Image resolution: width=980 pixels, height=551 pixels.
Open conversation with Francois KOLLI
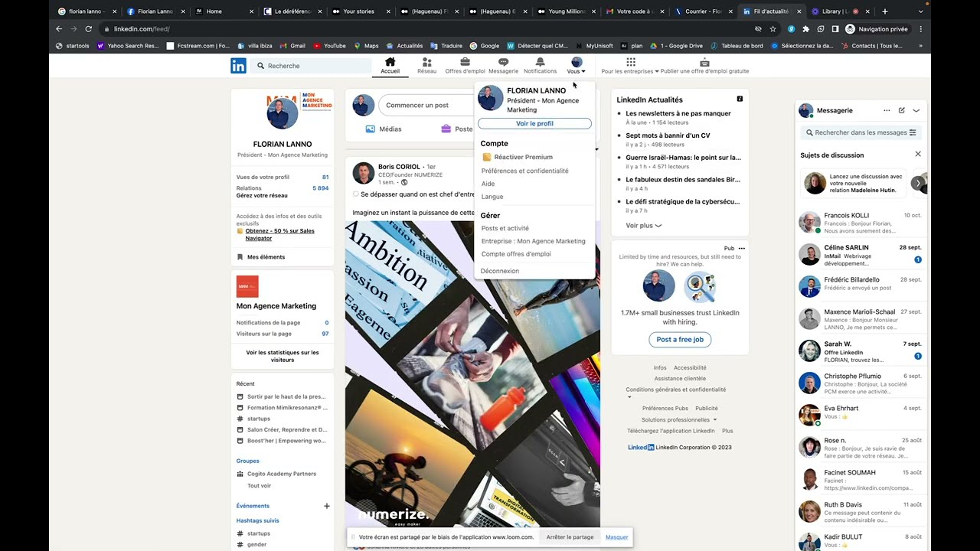(861, 223)
